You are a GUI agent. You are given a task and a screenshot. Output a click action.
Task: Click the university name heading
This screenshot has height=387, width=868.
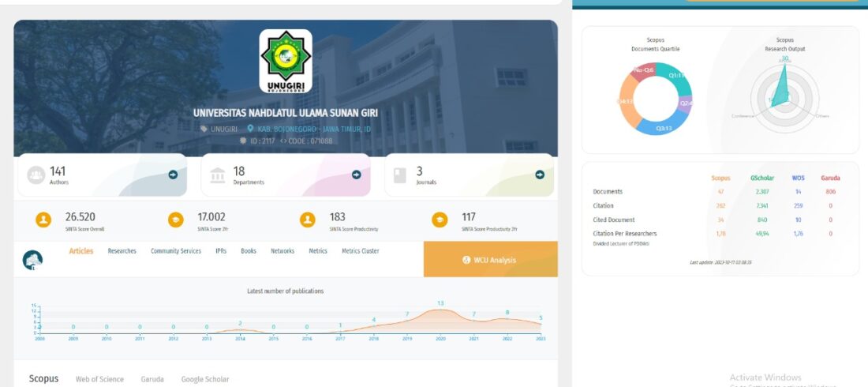click(x=286, y=113)
